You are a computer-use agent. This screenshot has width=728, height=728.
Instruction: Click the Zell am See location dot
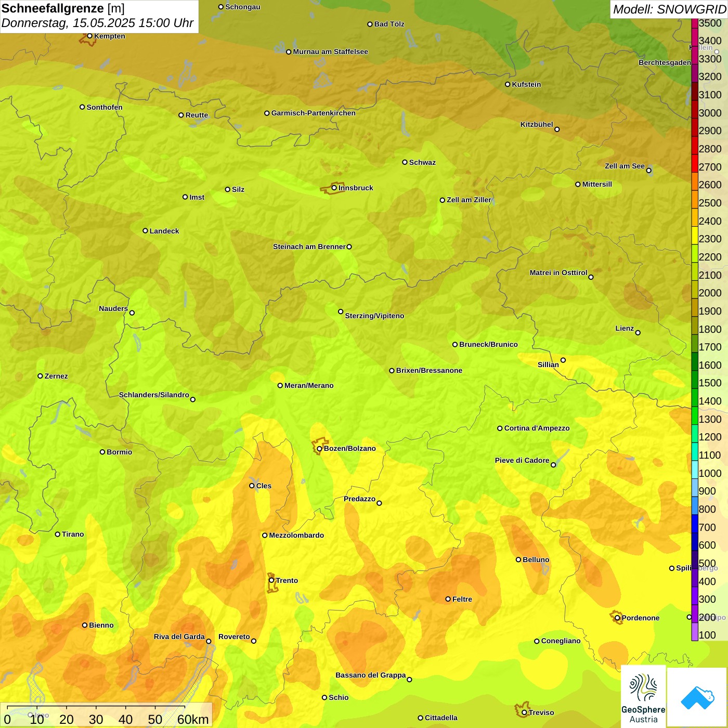(648, 170)
